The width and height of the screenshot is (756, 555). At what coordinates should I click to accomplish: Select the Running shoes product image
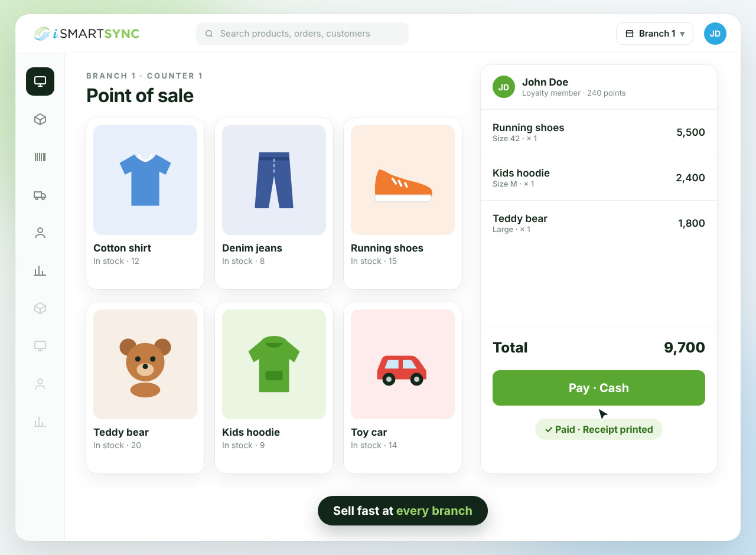(403, 180)
